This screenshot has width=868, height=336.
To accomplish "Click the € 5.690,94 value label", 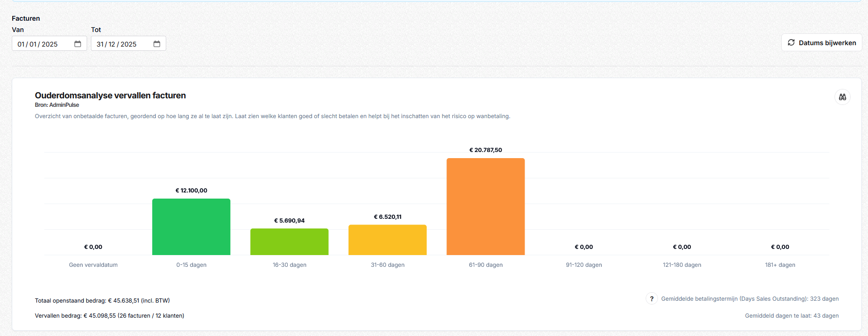I will pyautogui.click(x=289, y=221).
